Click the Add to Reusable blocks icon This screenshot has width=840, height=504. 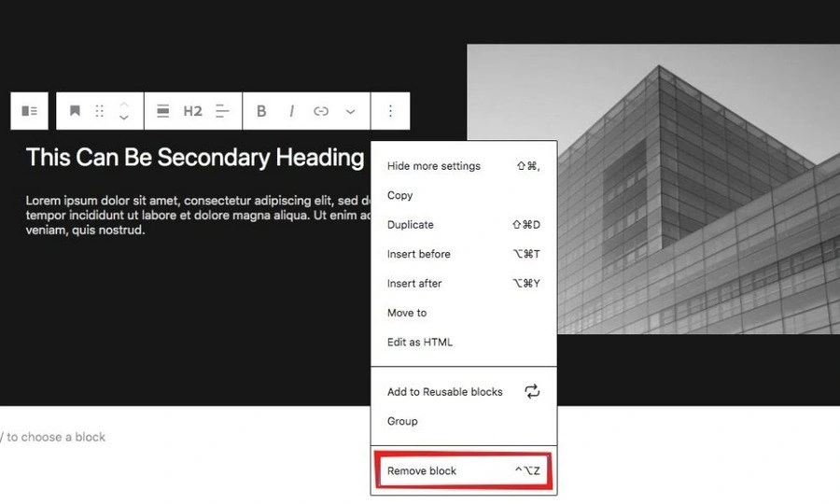click(x=532, y=392)
